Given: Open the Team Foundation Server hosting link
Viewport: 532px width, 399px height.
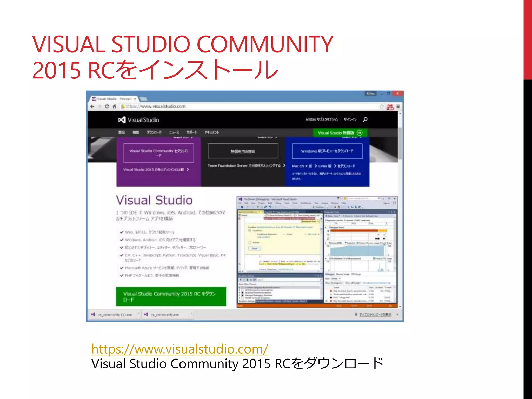Looking at the screenshot, I should coord(246,165).
